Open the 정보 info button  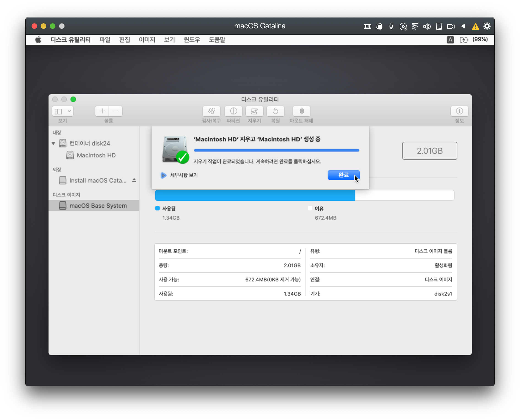[x=459, y=111]
